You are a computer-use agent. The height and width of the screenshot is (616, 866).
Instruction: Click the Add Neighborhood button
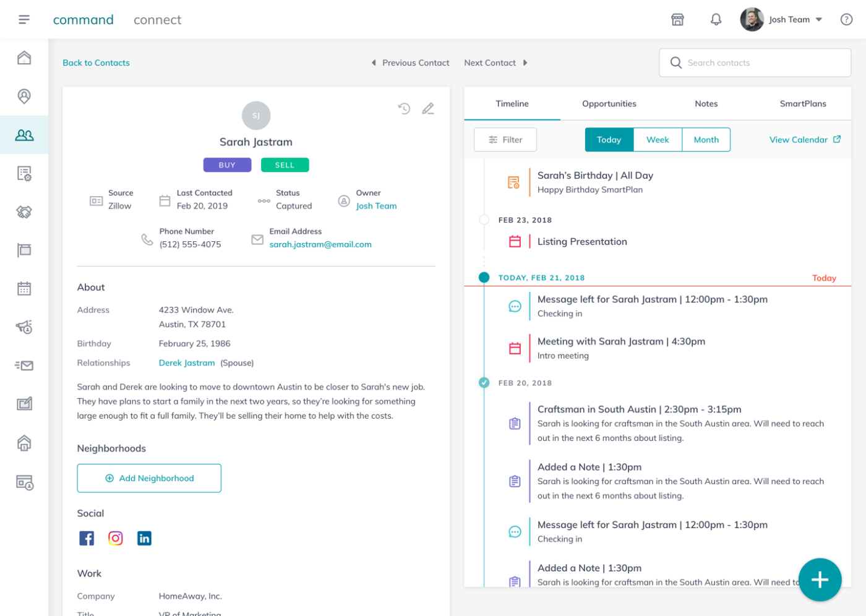click(149, 478)
